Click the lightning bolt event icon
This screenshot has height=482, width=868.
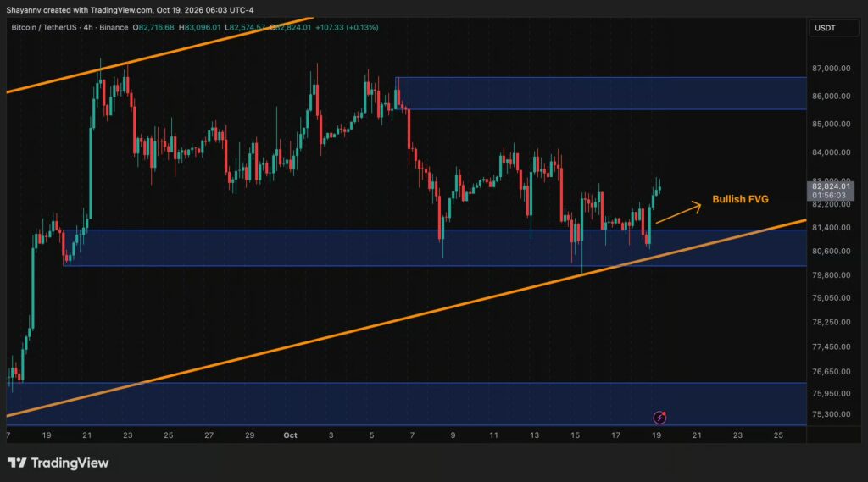[x=659, y=418]
